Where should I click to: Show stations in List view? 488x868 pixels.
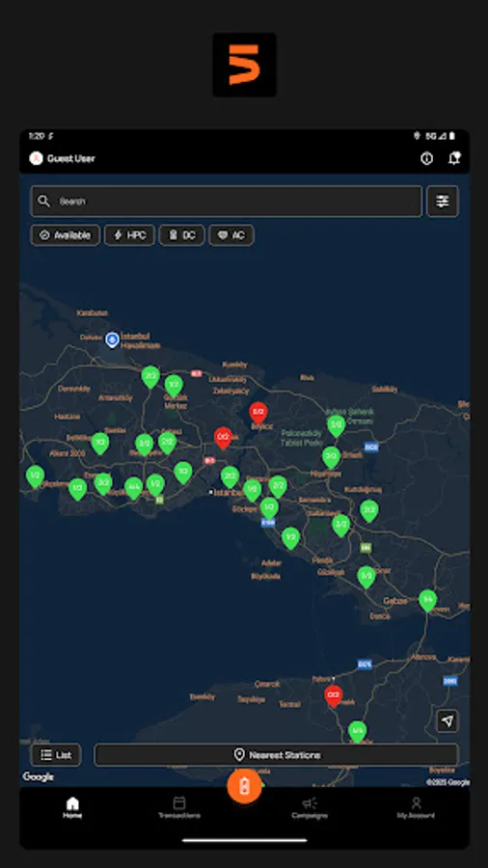tap(56, 755)
